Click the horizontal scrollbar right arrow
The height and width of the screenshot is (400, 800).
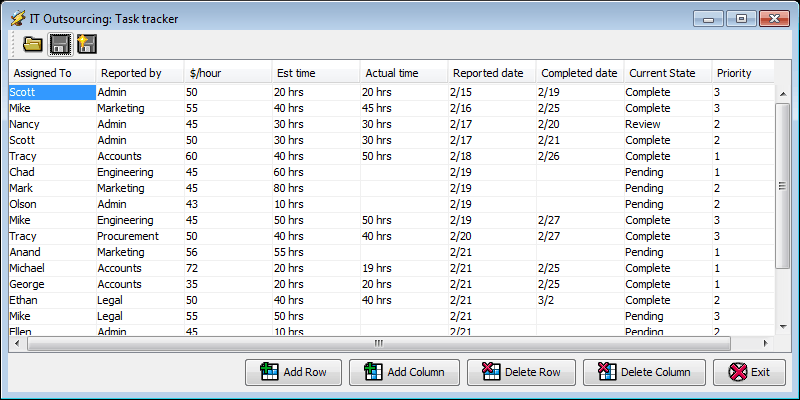click(765, 343)
